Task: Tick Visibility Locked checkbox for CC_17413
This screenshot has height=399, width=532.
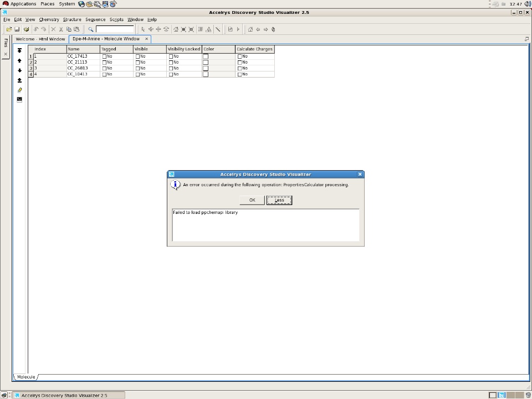Action: point(171,57)
